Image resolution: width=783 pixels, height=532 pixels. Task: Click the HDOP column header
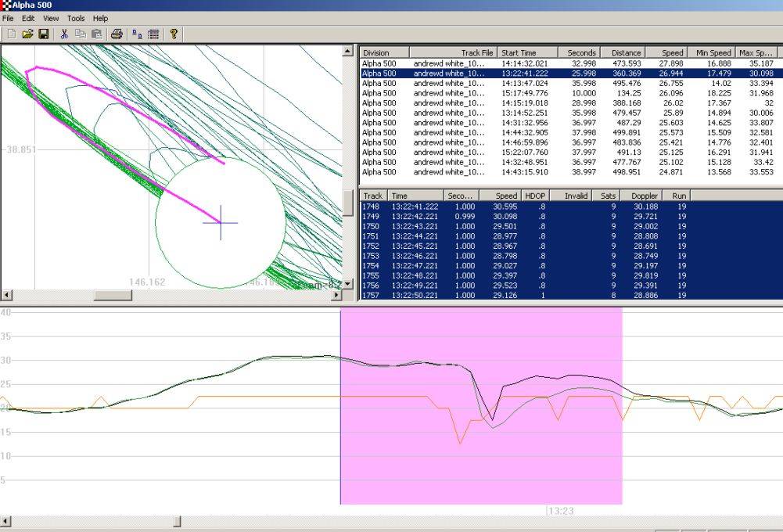click(x=534, y=196)
